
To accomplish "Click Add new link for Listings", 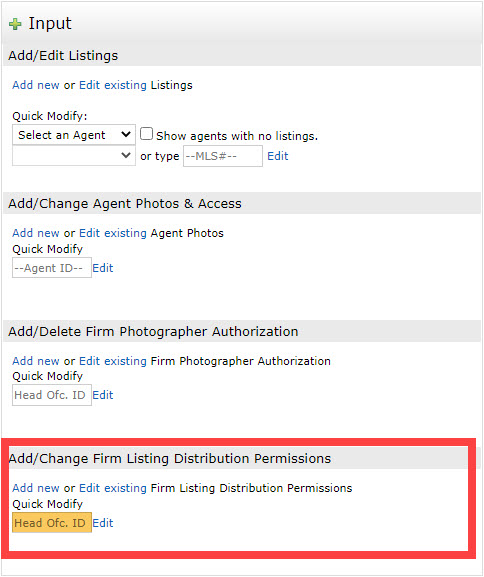I will tap(36, 85).
